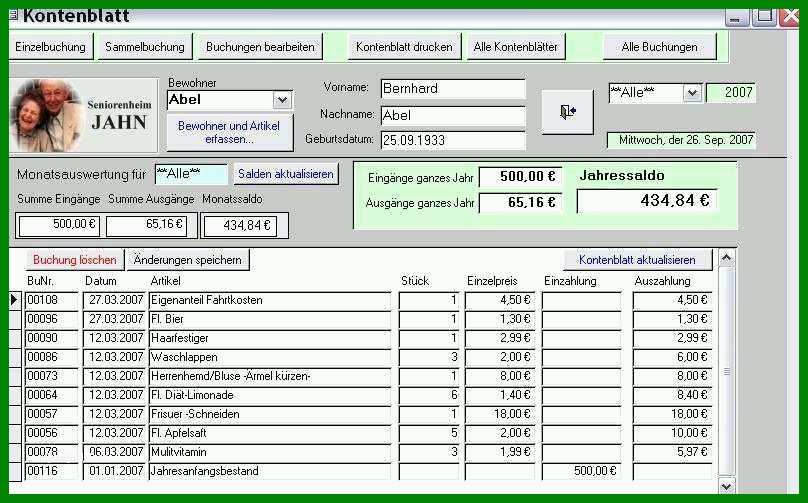Viewport: 808px width, 503px height.
Task: Click the Kontenblatt window title icon
Action: pos(14,15)
